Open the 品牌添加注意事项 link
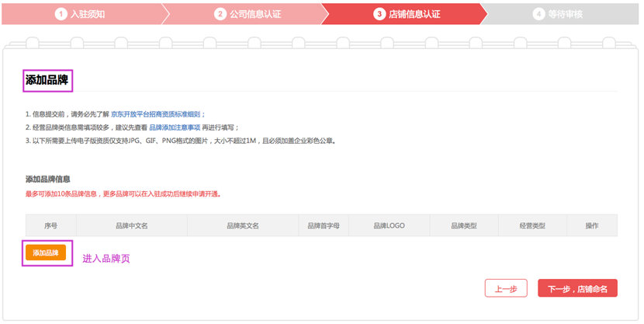The image size is (644, 324). pyautogui.click(x=175, y=127)
